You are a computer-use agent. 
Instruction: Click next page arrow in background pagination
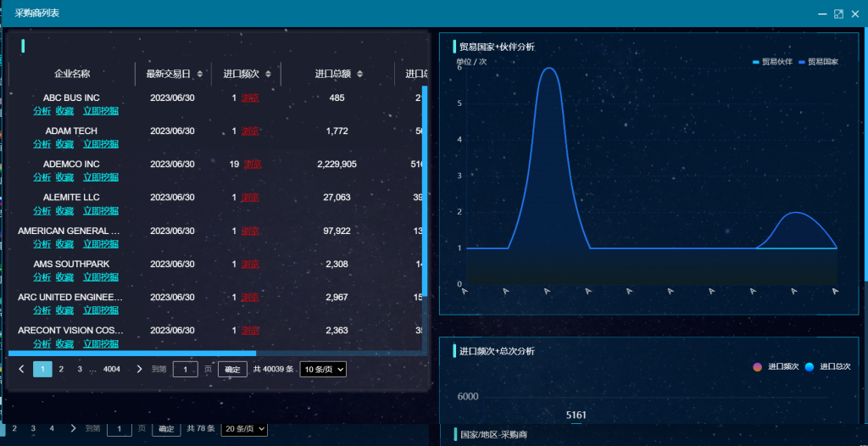point(73,428)
